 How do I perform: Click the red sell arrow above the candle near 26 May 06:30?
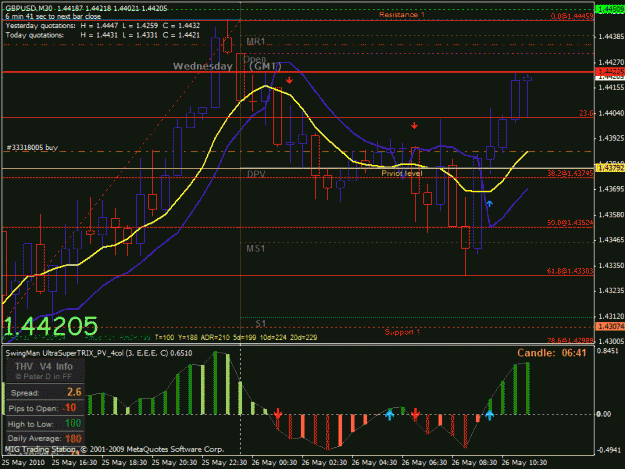click(x=415, y=126)
